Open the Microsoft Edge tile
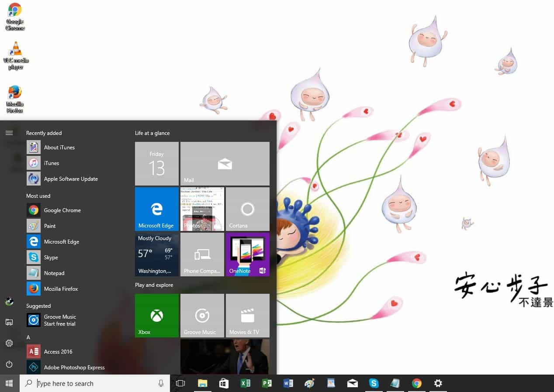The height and width of the screenshot is (392, 554). tap(157, 209)
